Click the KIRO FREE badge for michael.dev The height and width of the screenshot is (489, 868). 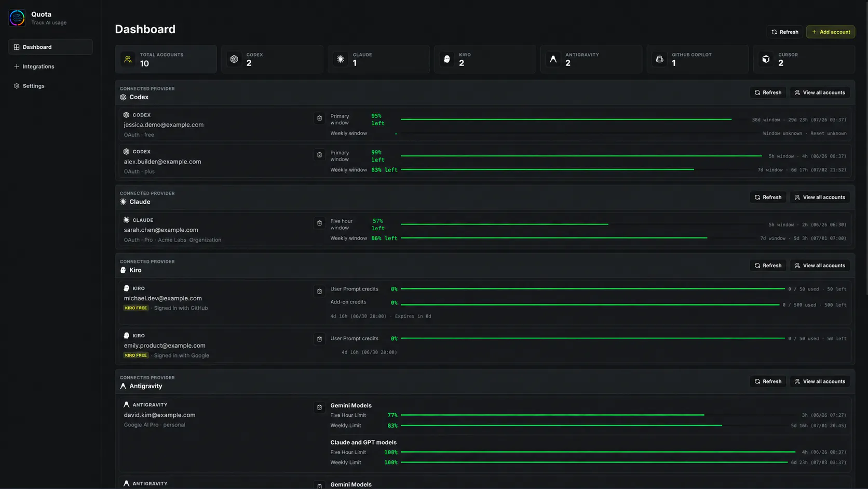(136, 308)
